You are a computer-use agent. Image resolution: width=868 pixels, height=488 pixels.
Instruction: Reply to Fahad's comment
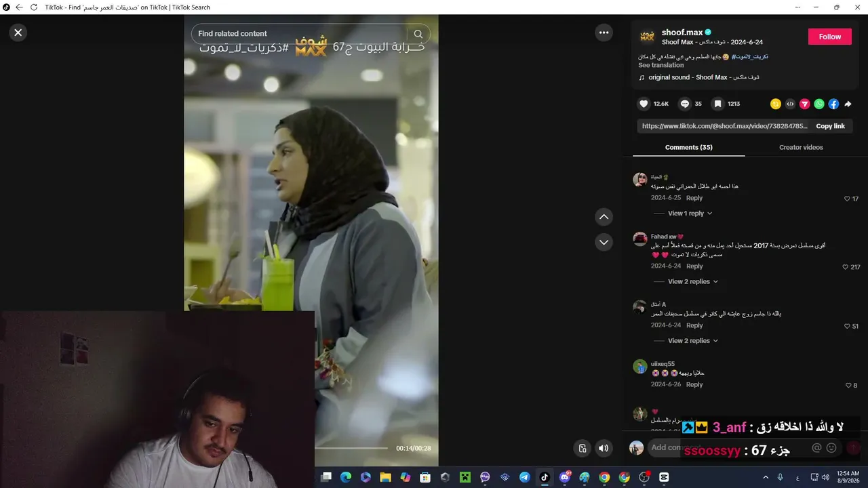point(694,266)
